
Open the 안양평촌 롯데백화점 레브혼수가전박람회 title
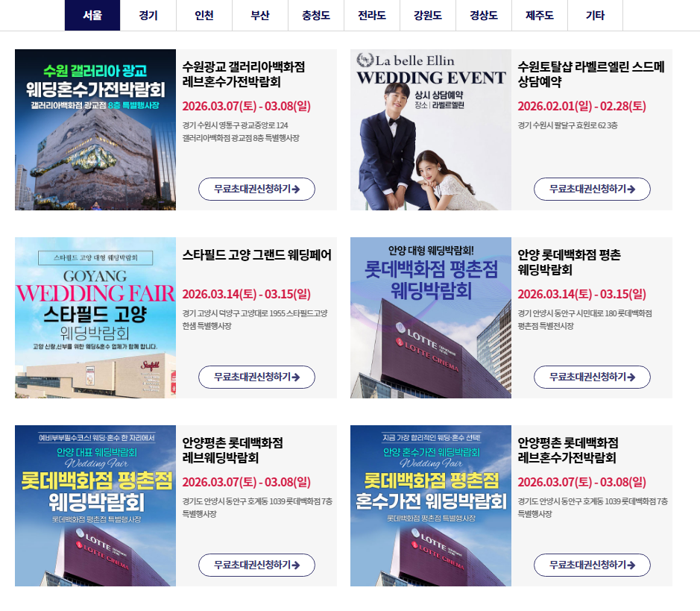[x=568, y=450]
